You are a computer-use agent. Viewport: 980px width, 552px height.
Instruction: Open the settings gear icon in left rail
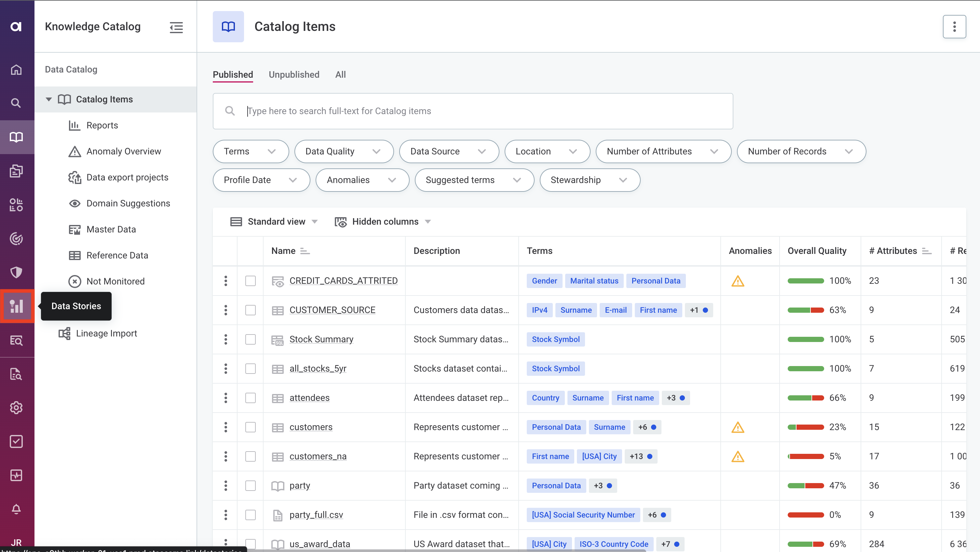tap(16, 408)
